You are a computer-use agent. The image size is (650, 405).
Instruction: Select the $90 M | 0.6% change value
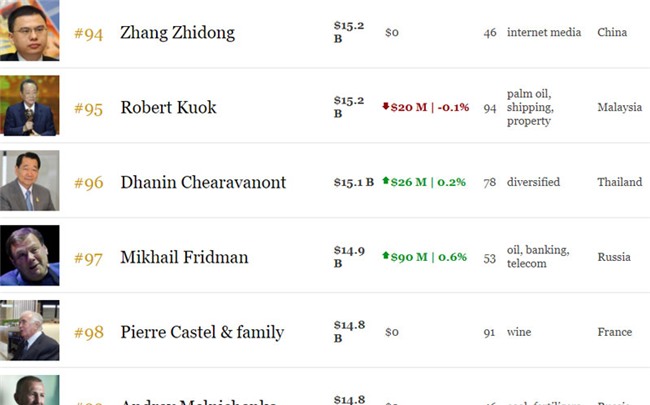tap(430, 257)
